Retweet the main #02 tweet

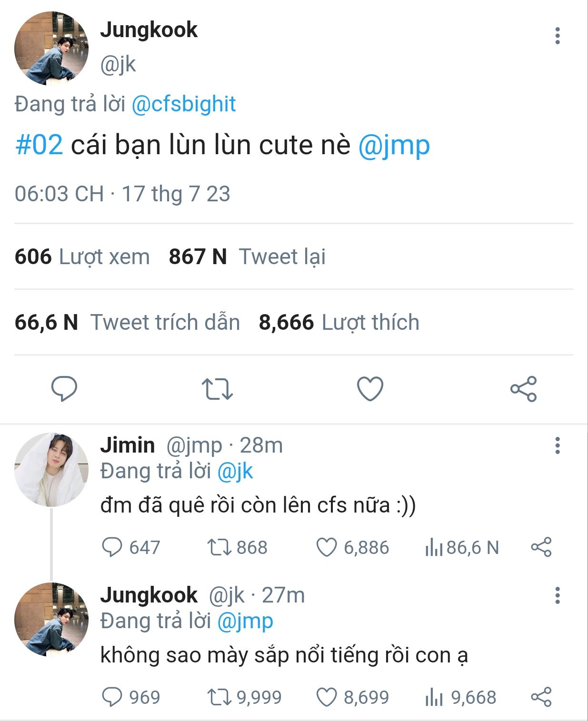click(x=217, y=389)
